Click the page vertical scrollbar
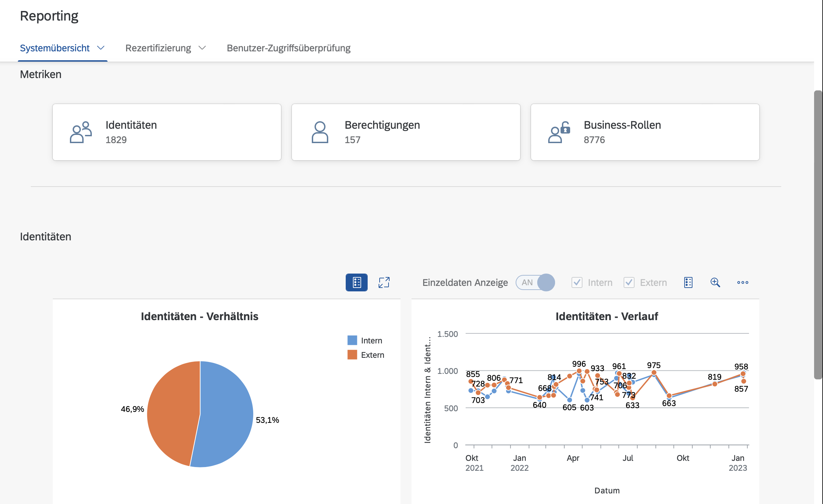 tap(818, 235)
